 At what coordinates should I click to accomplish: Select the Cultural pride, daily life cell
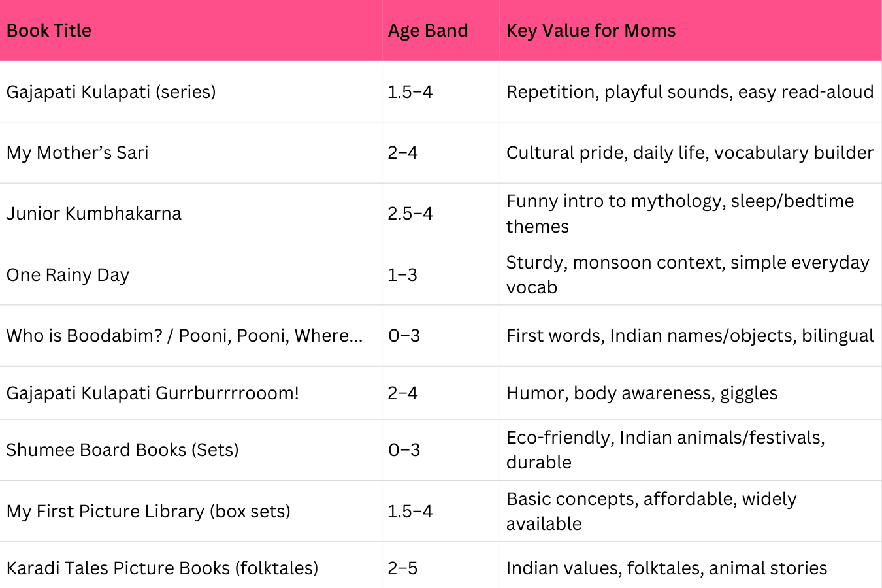(690, 153)
